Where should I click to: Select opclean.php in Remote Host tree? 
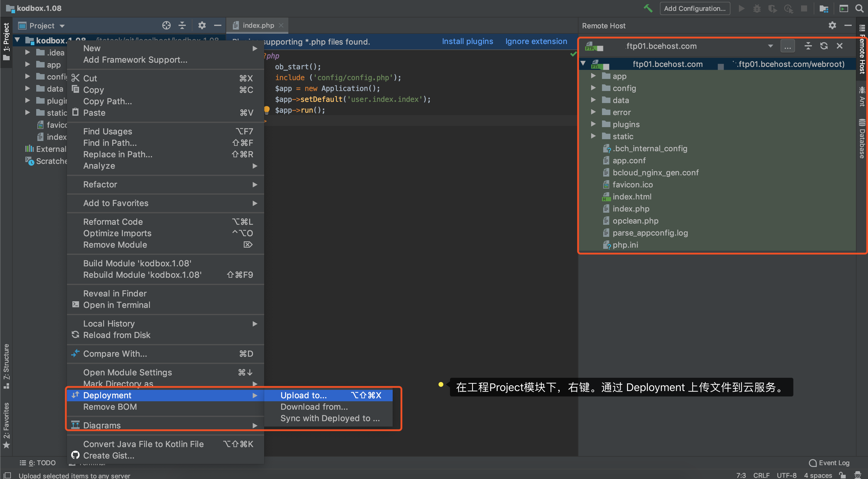[x=635, y=221]
